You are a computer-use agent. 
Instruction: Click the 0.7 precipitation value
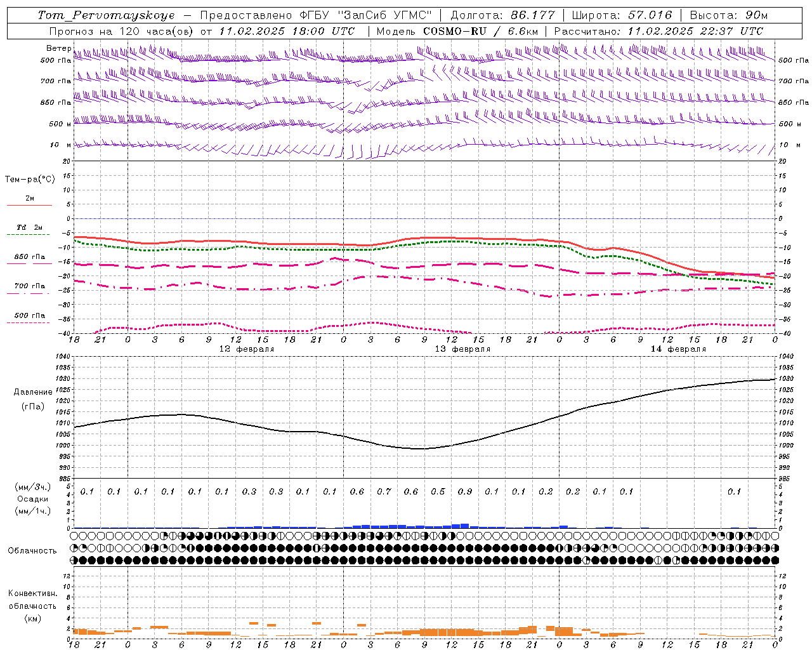click(x=384, y=491)
